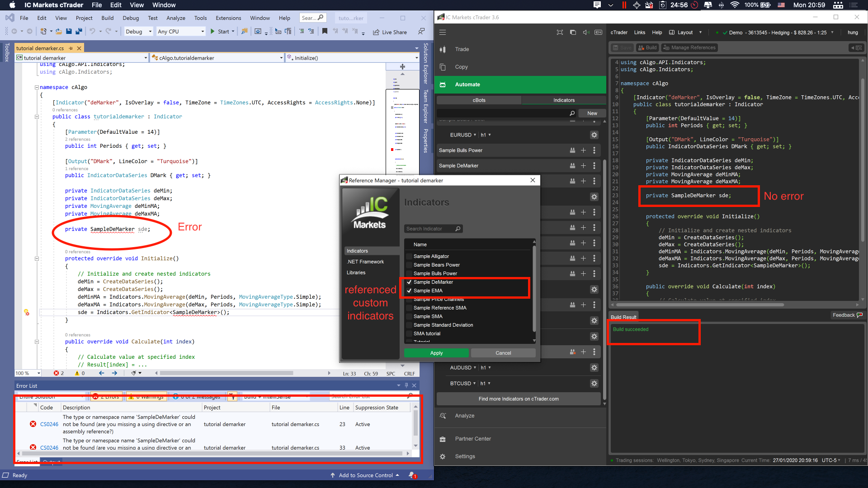This screenshot has height=488, width=868.
Task: Click Search Indicator field in Reference Manager
Action: [433, 229]
